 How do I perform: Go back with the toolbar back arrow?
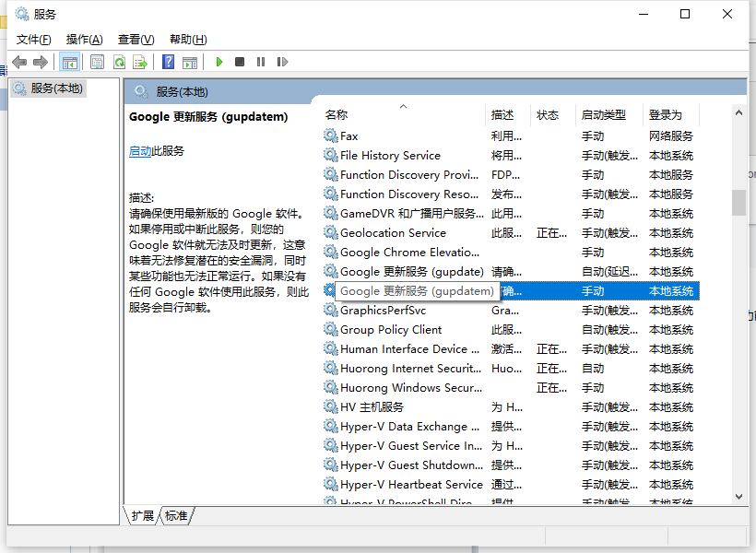click(x=19, y=62)
